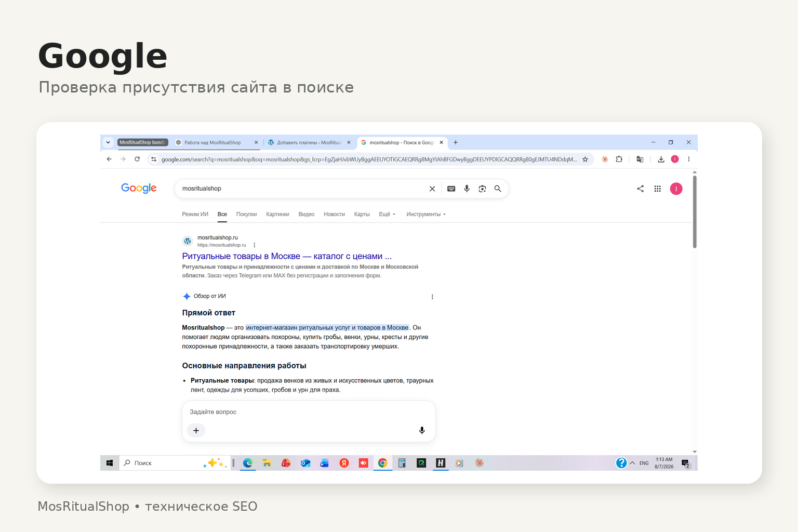The height and width of the screenshot is (532, 798).
Task: Open the Yandex browser taskbar icon
Action: click(344, 463)
